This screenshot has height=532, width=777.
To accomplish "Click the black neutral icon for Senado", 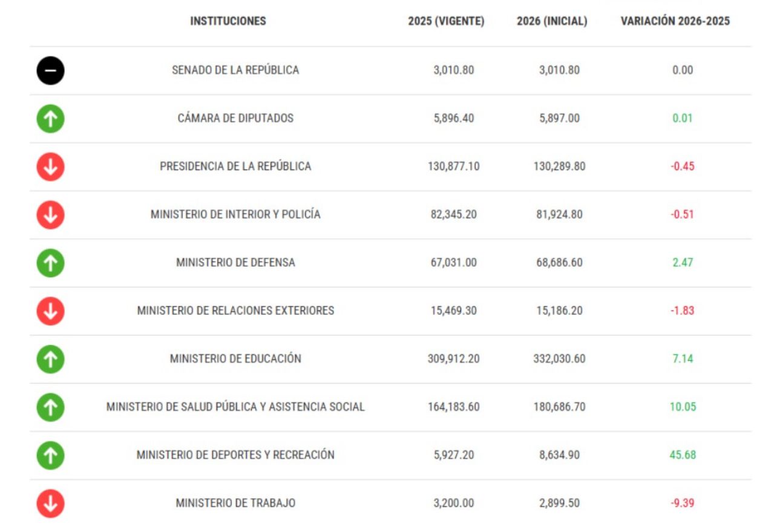I will [50, 70].
